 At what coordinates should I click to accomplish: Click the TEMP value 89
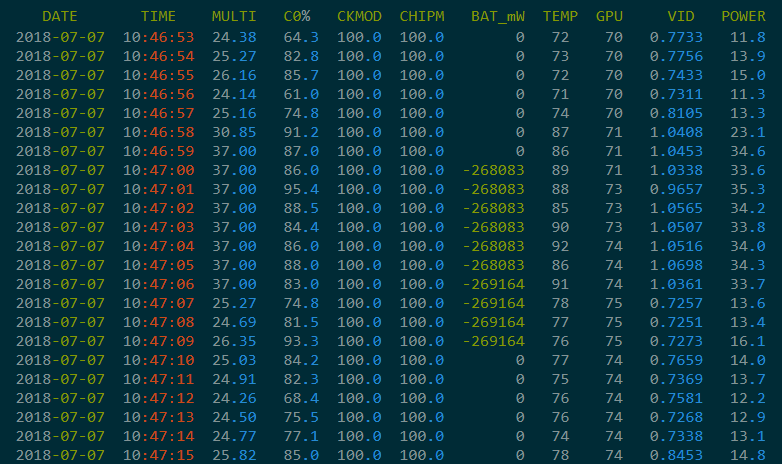(560, 170)
